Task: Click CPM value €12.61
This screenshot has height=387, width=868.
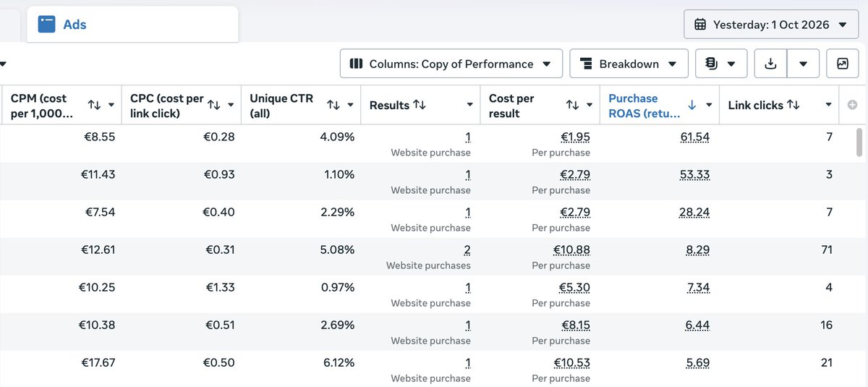Action: [97, 250]
